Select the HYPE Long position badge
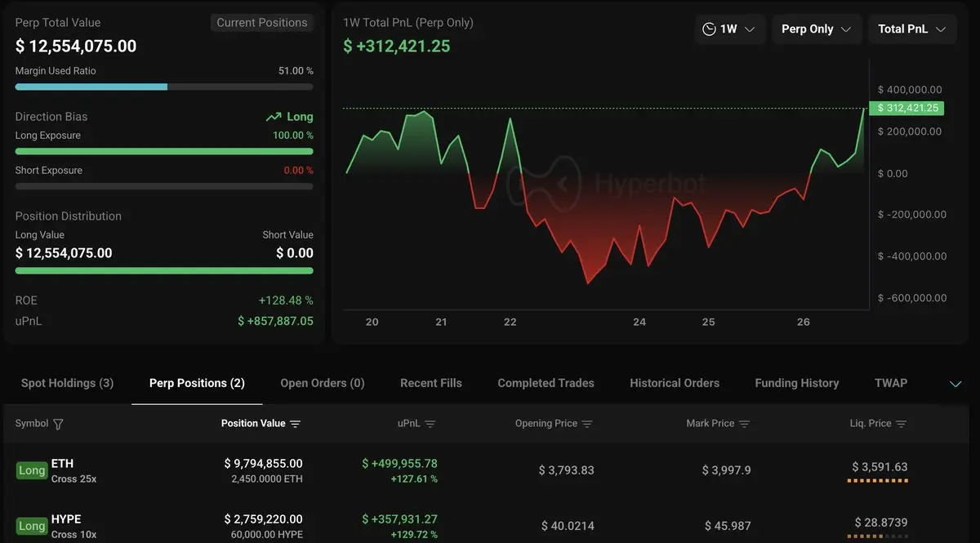 (x=32, y=526)
